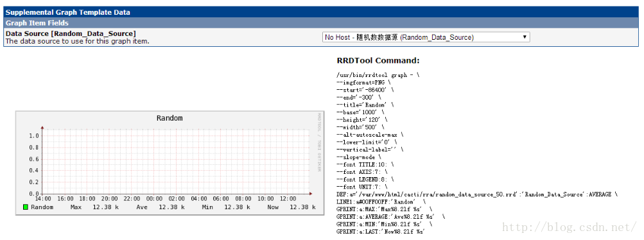
Task: Click the 'Random' legend label text
Action: 42,207
